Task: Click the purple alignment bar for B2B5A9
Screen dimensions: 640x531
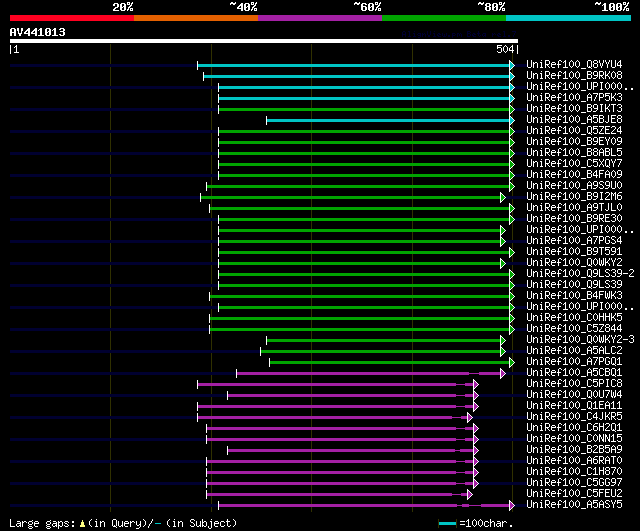Action: click(350, 451)
